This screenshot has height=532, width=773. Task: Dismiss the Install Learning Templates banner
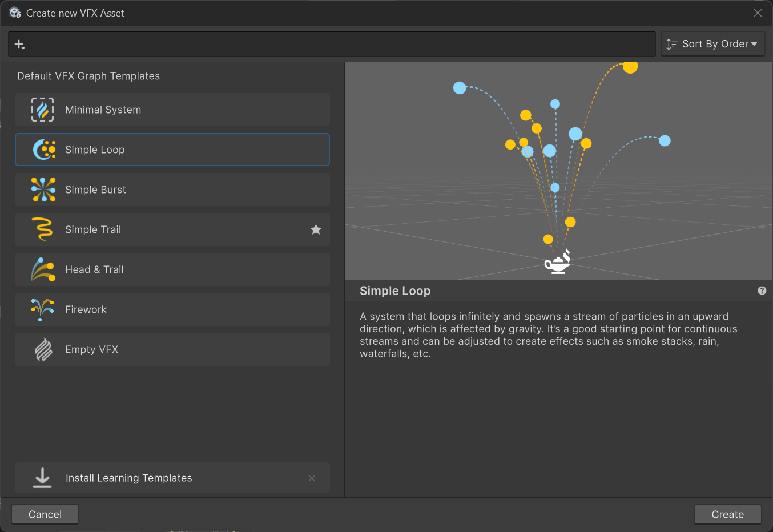(312, 478)
